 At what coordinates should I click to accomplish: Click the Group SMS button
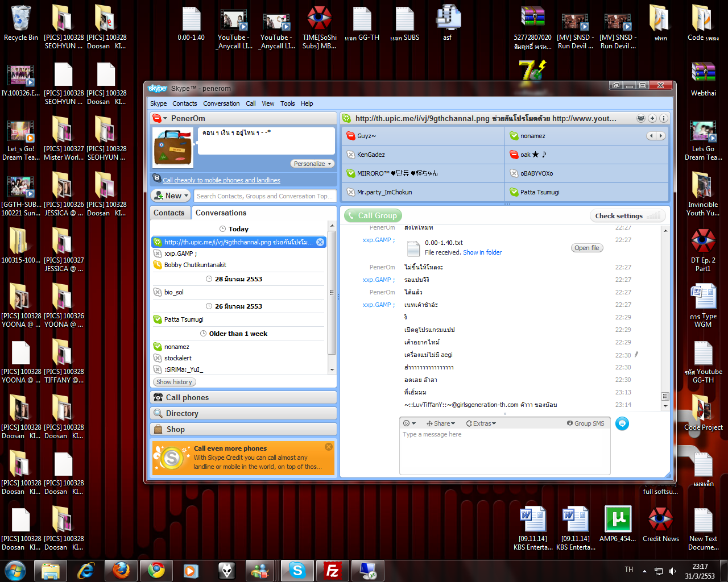pyautogui.click(x=585, y=423)
